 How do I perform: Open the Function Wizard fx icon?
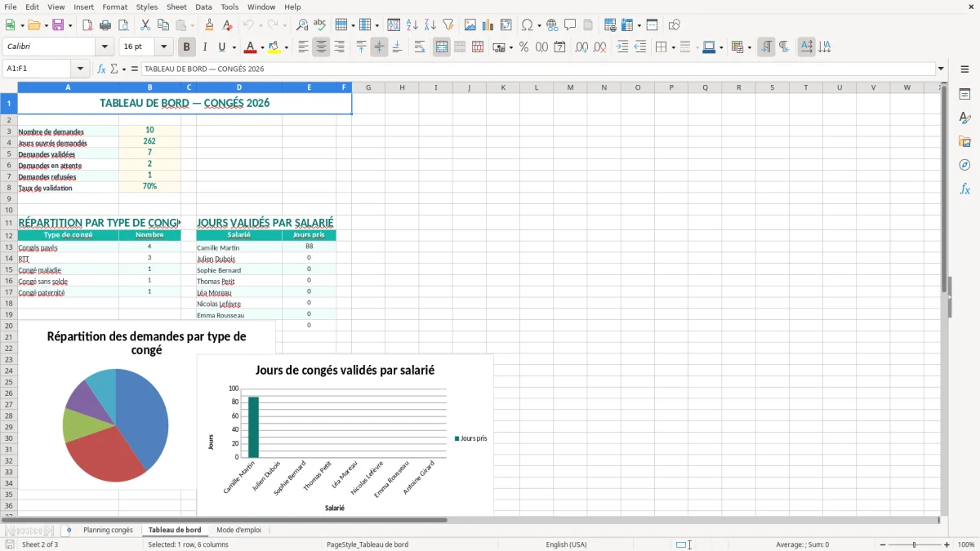[x=101, y=69]
